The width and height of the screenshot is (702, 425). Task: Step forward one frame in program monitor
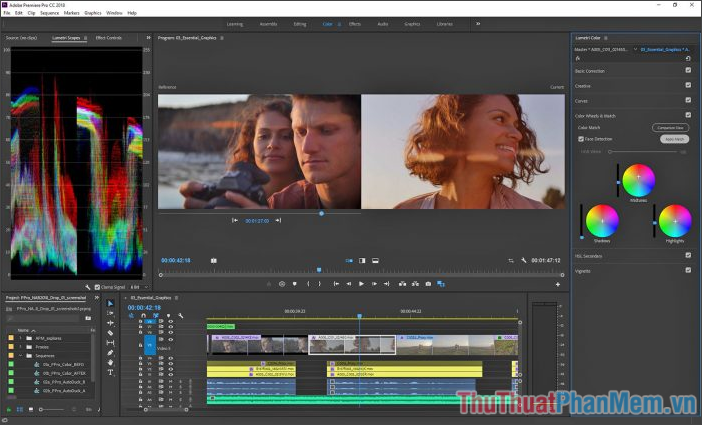point(374,284)
